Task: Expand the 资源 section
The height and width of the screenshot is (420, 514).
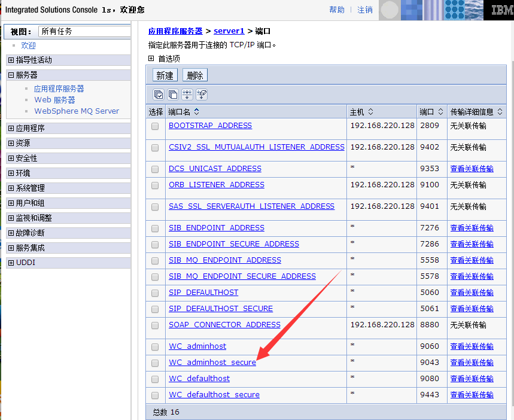Action: pos(11,143)
